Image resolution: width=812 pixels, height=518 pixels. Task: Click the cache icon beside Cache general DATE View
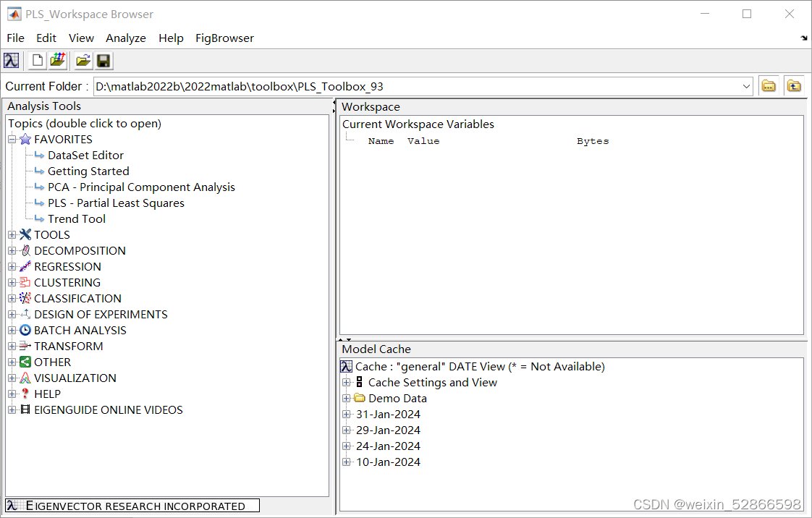[x=346, y=366]
